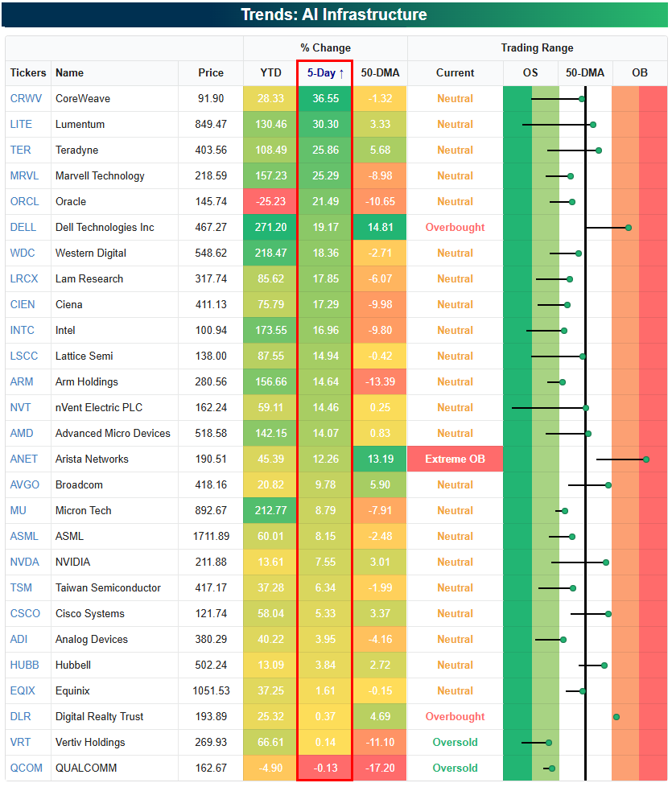Click the Current trading range header

(455, 72)
